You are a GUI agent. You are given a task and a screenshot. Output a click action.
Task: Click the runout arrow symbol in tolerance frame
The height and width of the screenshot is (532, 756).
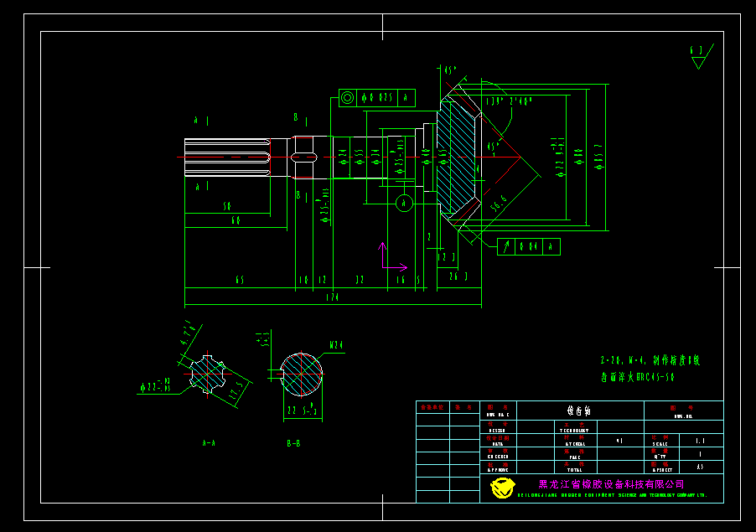pyautogui.click(x=505, y=246)
